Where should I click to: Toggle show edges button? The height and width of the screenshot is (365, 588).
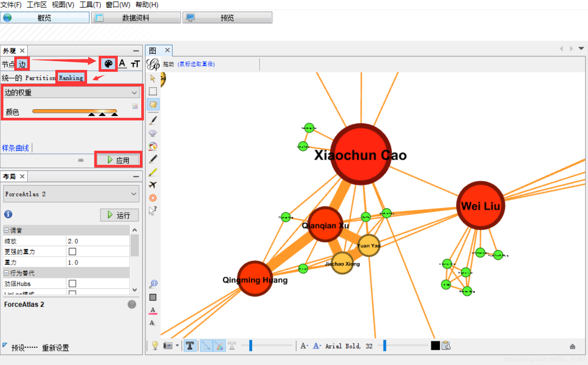click(206, 346)
